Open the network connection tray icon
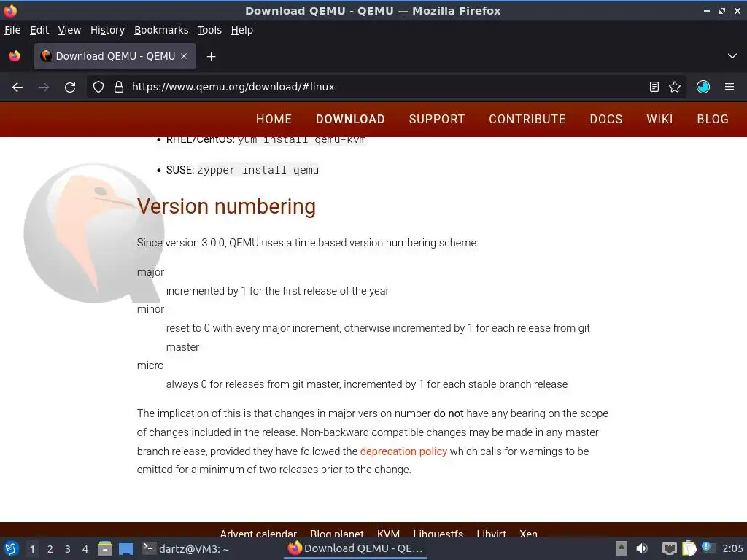 (670, 548)
